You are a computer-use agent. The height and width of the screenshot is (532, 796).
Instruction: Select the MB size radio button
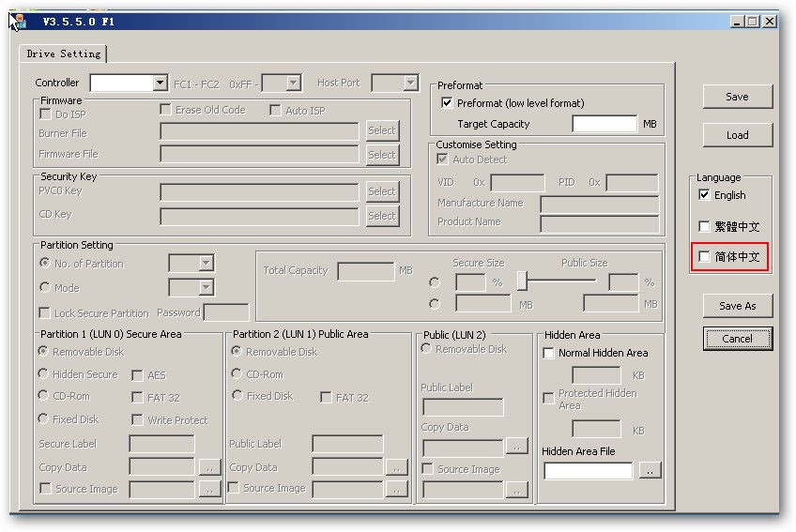tap(435, 304)
